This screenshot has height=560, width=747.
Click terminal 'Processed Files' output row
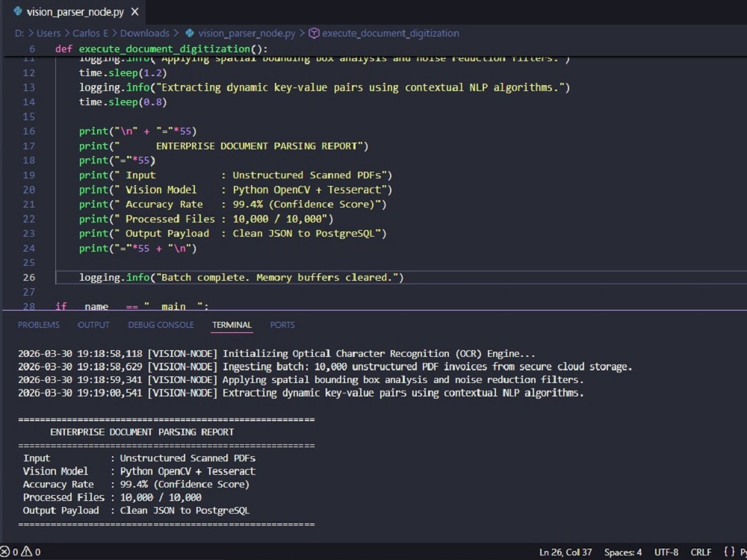pyautogui.click(x=112, y=497)
